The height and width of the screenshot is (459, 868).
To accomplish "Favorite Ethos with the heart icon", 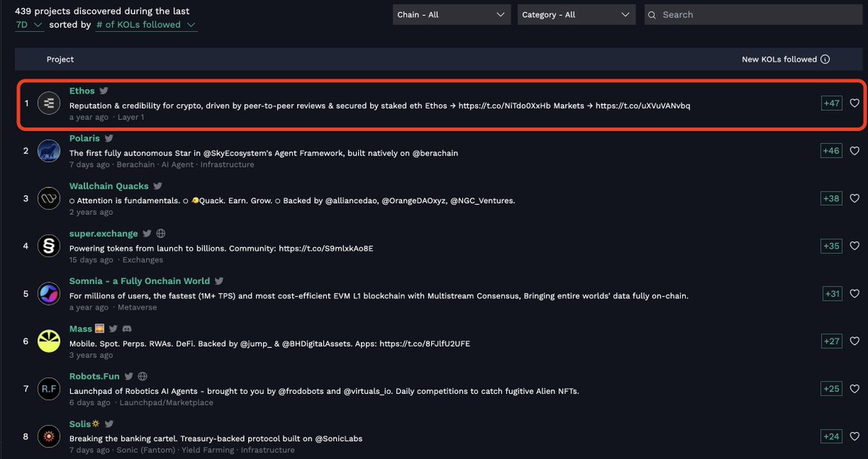I will 854,103.
